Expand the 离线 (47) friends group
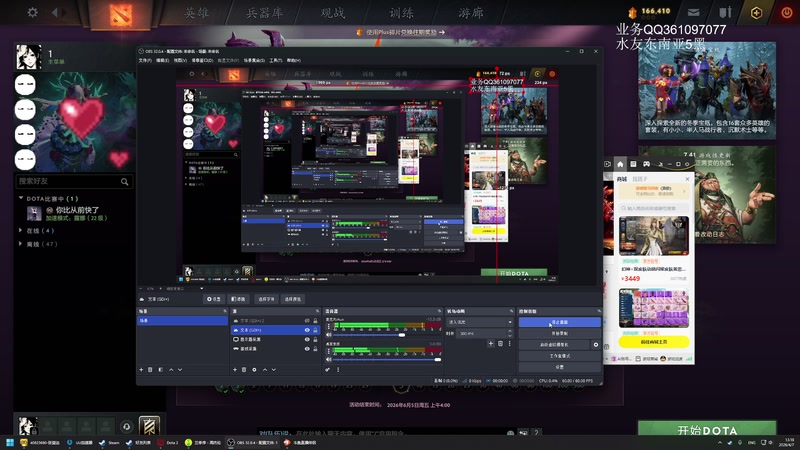 21,244
